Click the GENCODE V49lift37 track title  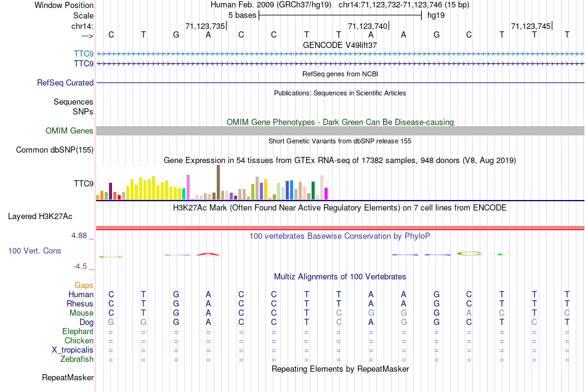point(340,45)
